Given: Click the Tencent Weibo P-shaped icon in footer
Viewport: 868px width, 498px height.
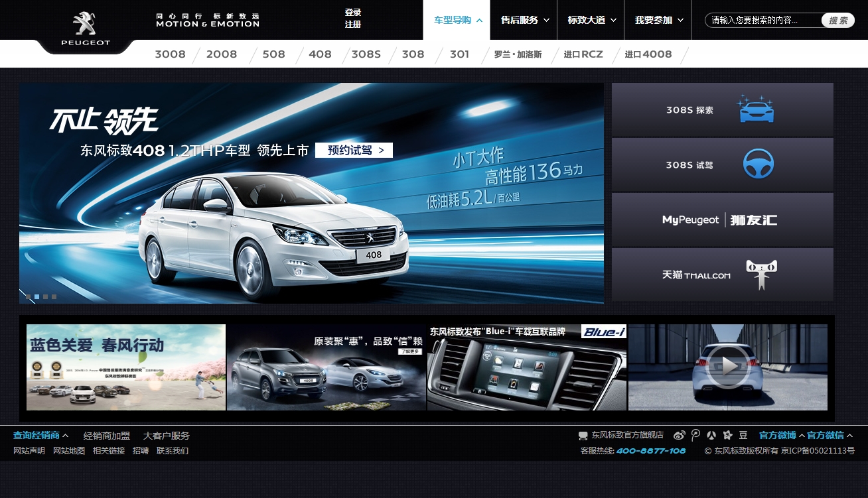Looking at the screenshot, I should (695, 435).
